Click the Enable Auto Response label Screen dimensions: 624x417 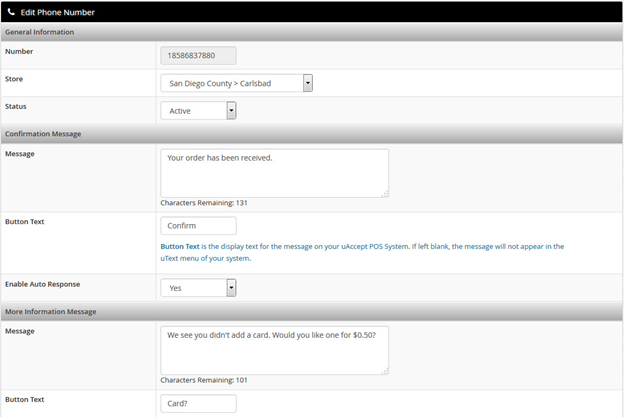coord(43,284)
